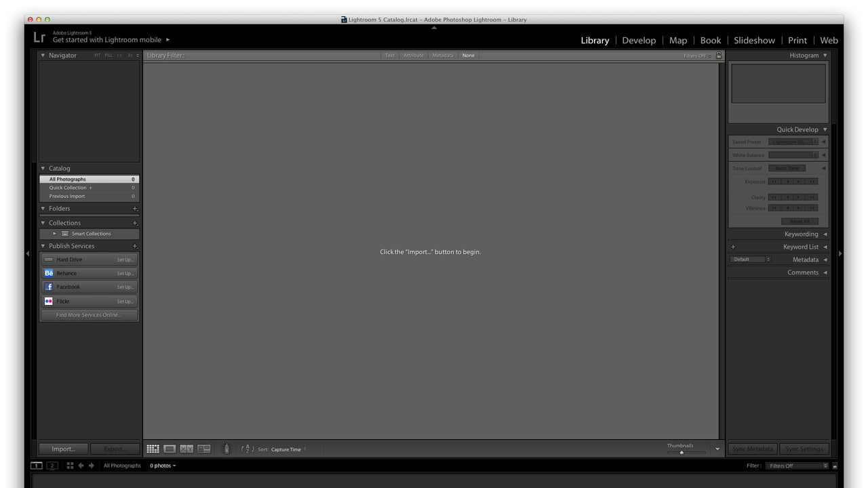Open Sort Capture Time dropdown
Screen dimensions: 868x488
click(x=289, y=449)
